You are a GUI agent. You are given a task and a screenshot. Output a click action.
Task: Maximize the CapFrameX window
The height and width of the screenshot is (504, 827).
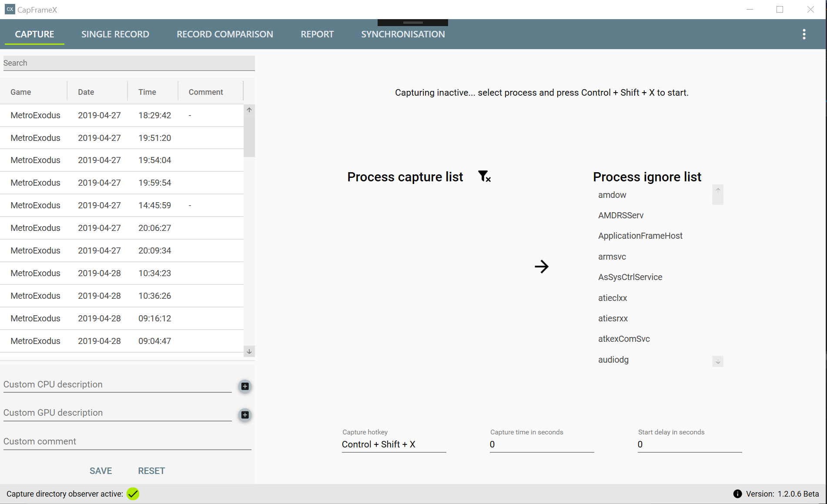[780, 10]
